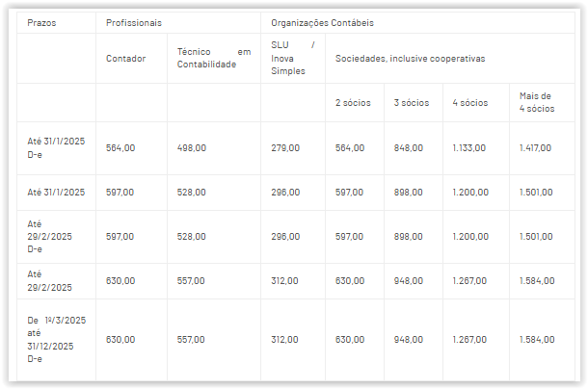Click the Profissionais header cell
The height and width of the screenshot is (389, 588).
(x=133, y=22)
